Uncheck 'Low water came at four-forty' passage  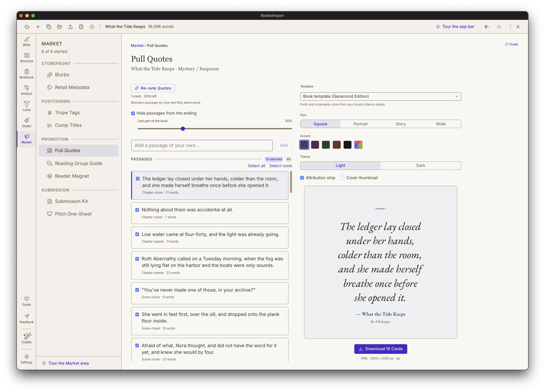pyautogui.click(x=137, y=234)
